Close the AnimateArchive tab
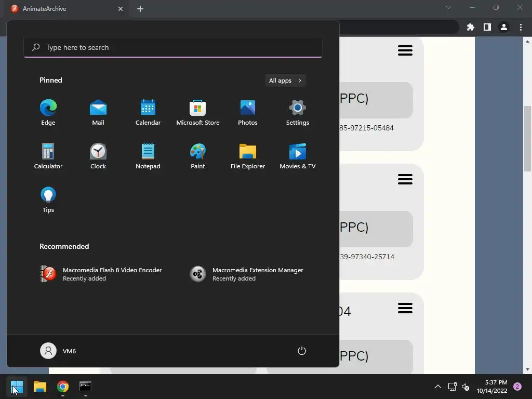The image size is (532, 399). point(121,9)
